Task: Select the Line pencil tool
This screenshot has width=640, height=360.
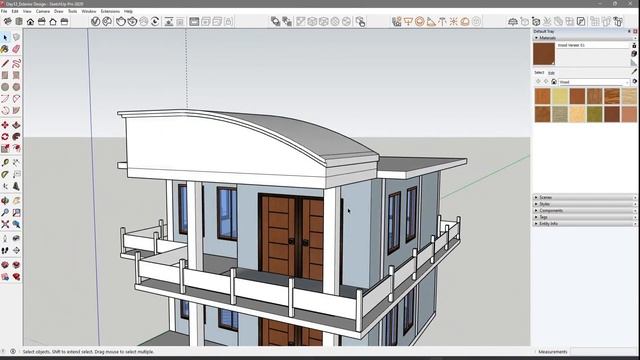Action: point(5,63)
